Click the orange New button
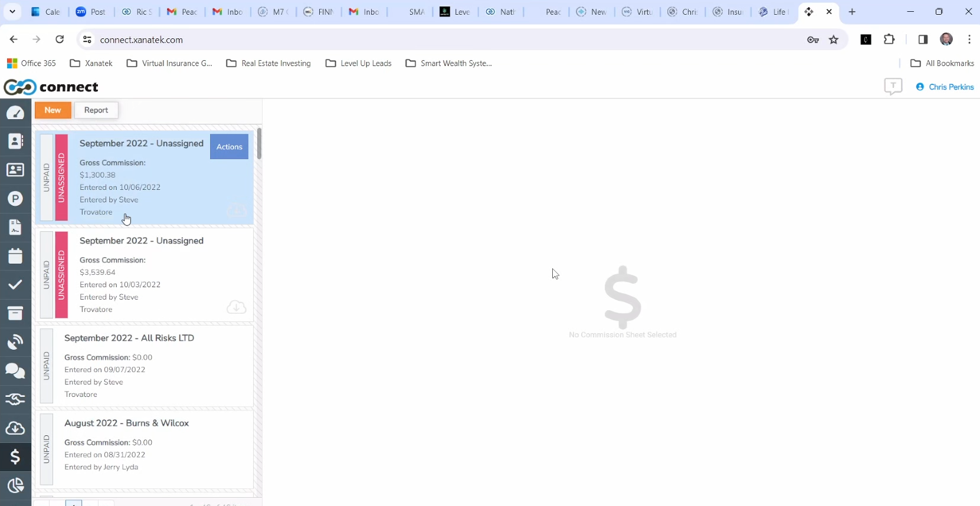Screen dimensions: 980x506 (x=53, y=110)
